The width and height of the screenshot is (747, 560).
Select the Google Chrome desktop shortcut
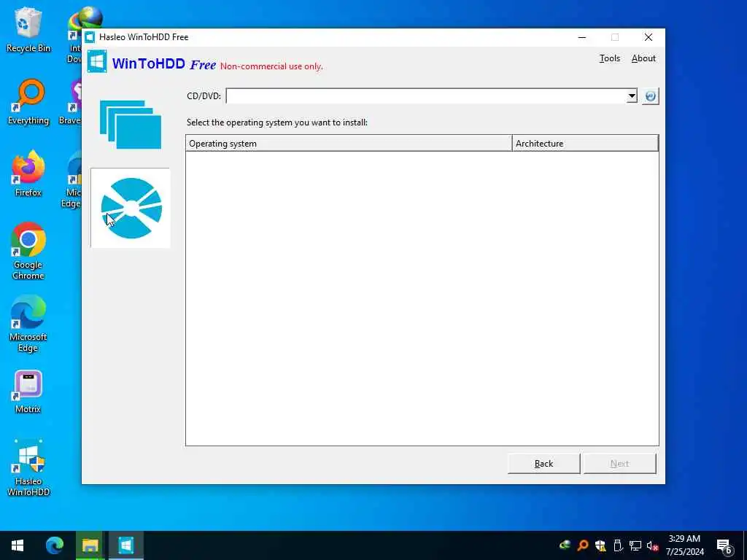coord(28,252)
